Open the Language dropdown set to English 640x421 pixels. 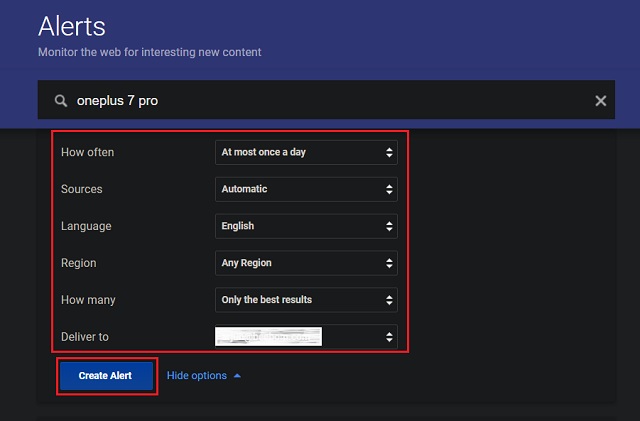[x=306, y=226]
